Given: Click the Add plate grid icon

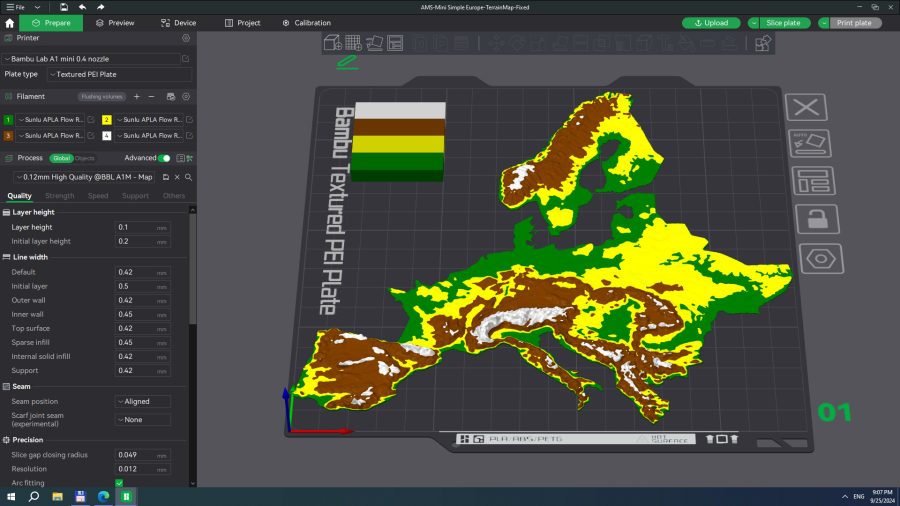Looking at the screenshot, I should pyautogui.click(x=354, y=43).
